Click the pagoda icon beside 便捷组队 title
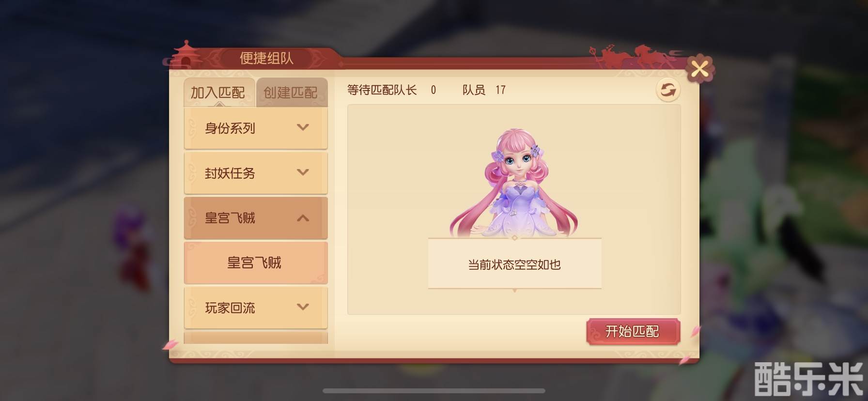The width and height of the screenshot is (868, 401). pyautogui.click(x=185, y=54)
